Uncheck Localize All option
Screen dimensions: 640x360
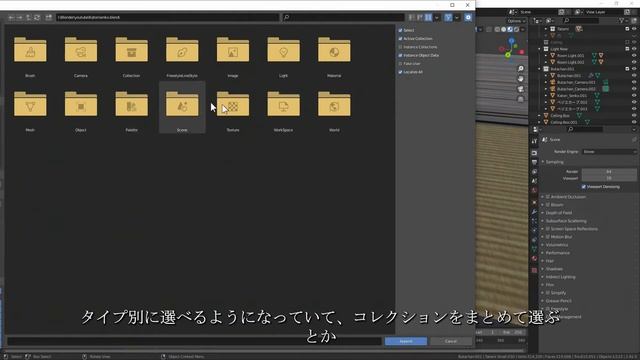(x=400, y=72)
